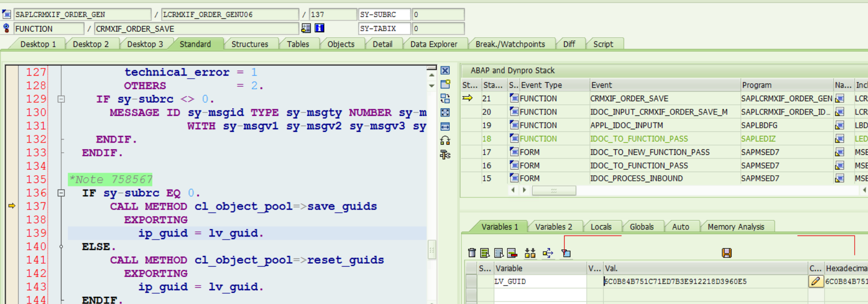This screenshot has width=868, height=304.
Task: Open the Diff tab
Action: click(569, 44)
